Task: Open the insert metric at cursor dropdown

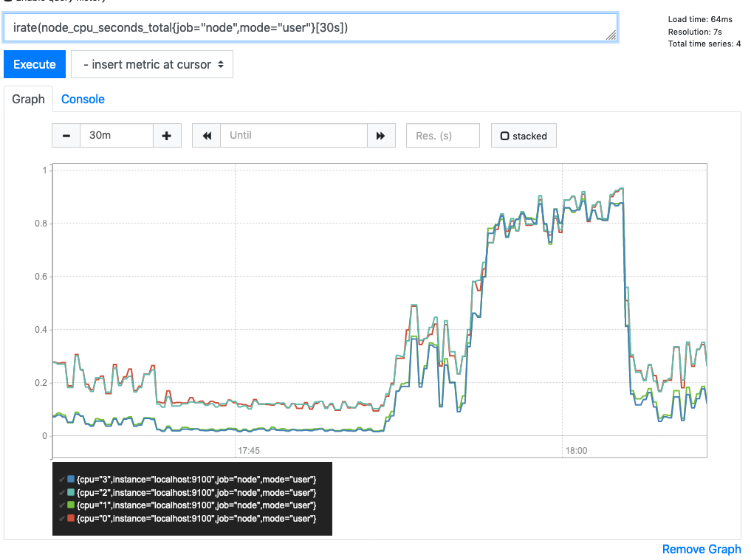Action: coord(152,64)
